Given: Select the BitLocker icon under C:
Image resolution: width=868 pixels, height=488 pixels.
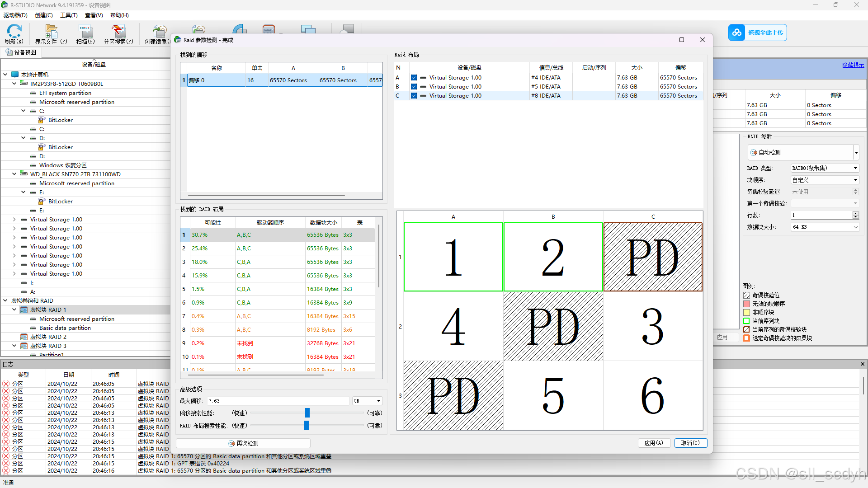Looking at the screenshot, I should 42,120.
